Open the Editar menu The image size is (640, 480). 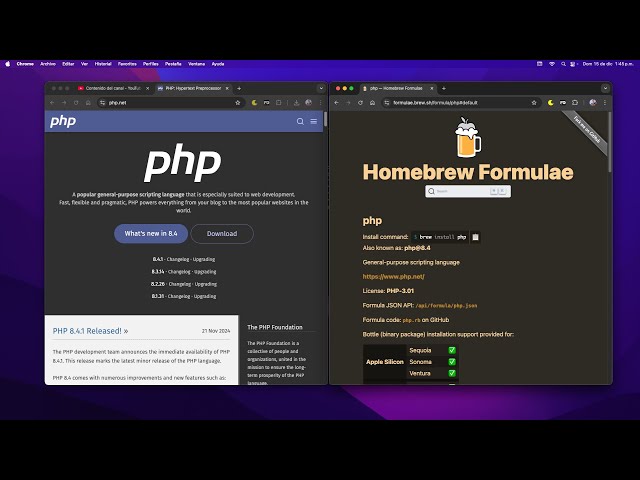(x=68, y=64)
